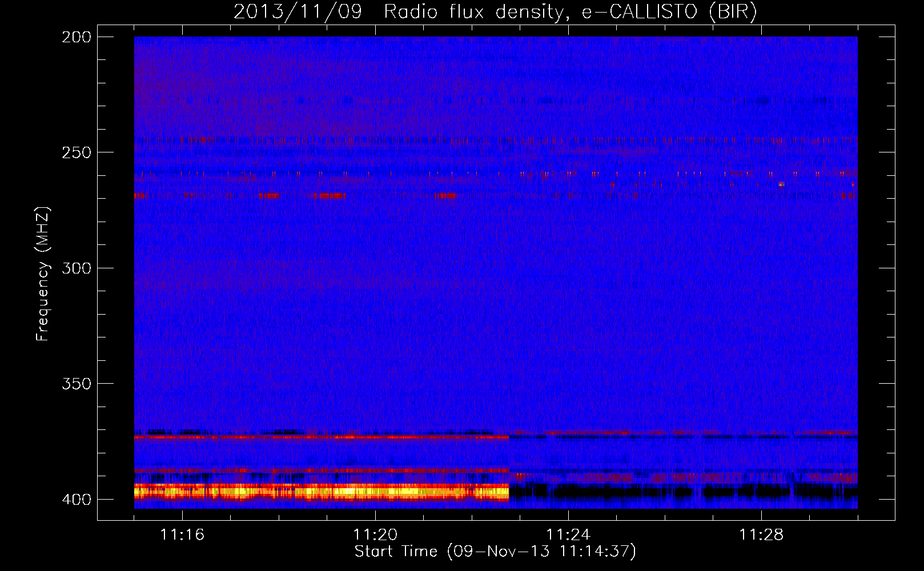Screen dimensions: 924x571
Task: Click the plot title '2013/11/09 Radio flux density'
Action: (495, 11)
